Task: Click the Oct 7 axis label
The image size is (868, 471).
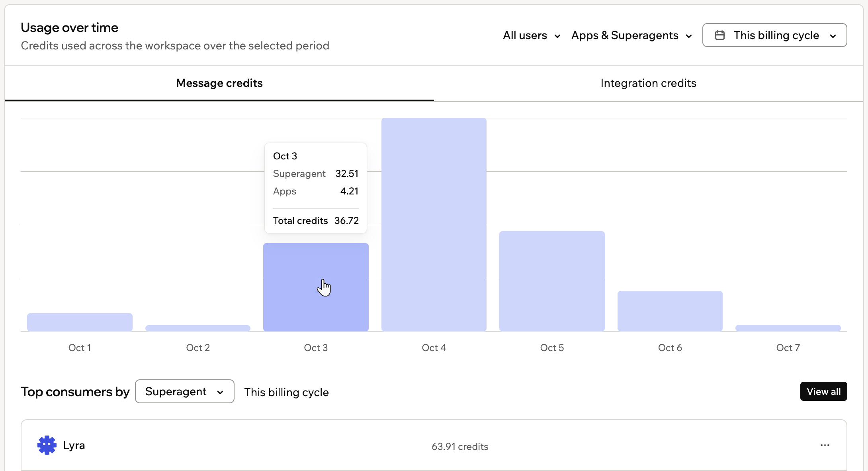Action: click(788, 348)
